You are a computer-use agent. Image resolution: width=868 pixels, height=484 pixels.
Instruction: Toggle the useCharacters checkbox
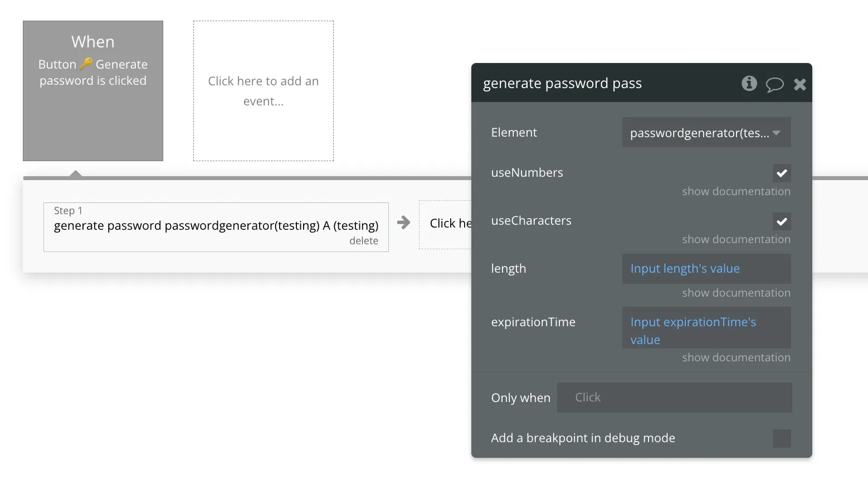pyautogui.click(x=782, y=221)
